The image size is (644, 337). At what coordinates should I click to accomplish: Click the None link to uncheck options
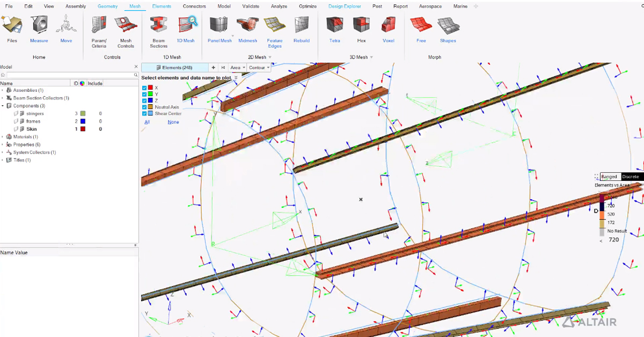173,122
